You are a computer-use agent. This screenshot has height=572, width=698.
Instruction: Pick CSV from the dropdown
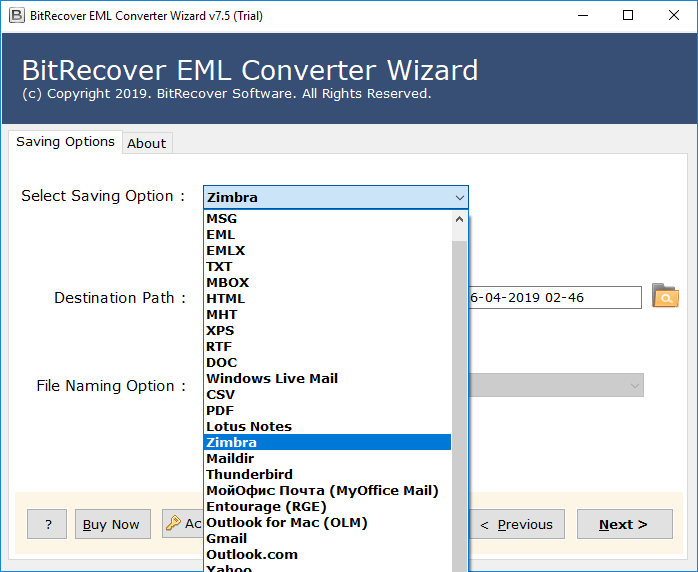coord(328,395)
